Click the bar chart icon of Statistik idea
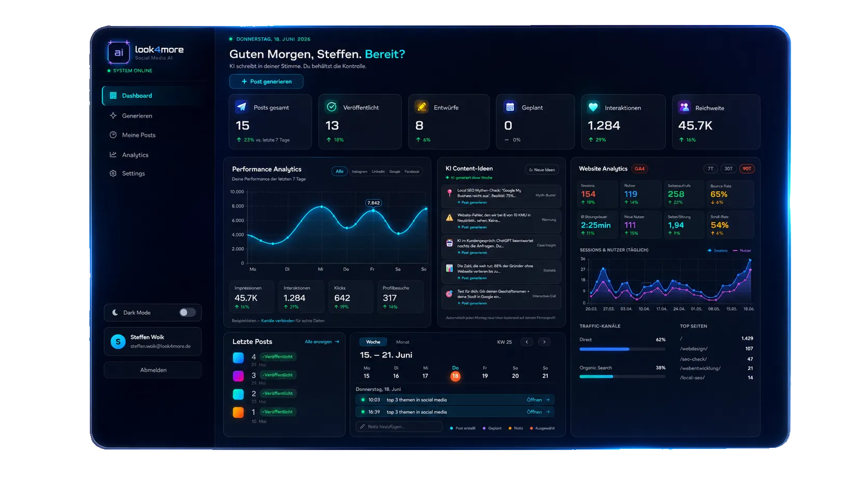 coord(450,268)
